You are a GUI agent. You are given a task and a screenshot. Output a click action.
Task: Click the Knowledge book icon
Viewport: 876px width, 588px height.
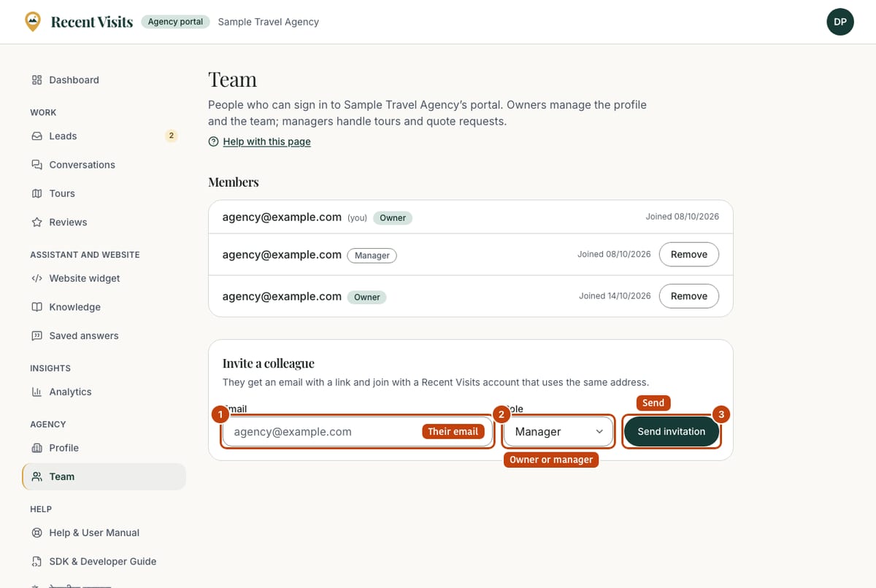coord(36,307)
